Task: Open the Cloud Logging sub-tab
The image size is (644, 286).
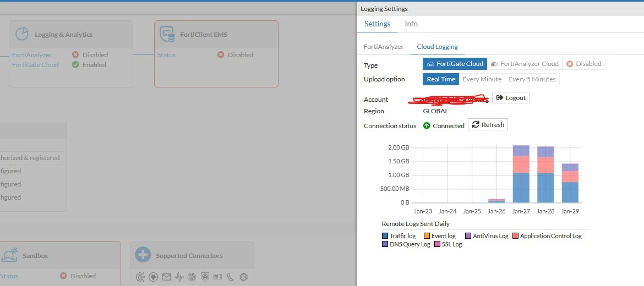Action: tap(437, 47)
